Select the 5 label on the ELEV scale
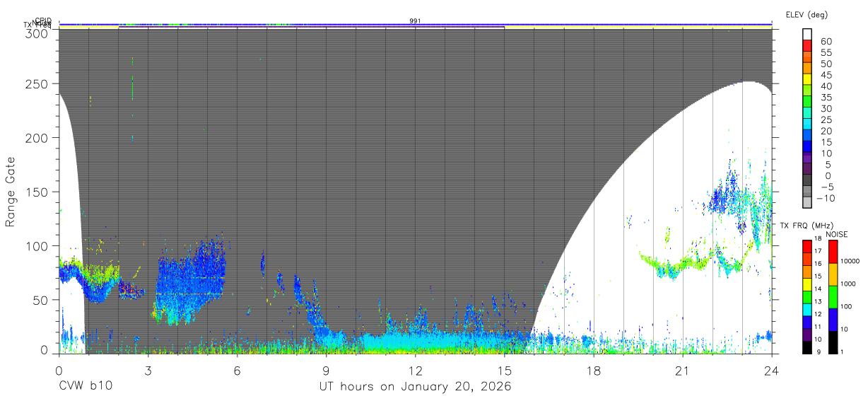The width and height of the screenshot is (868, 401). coord(828,164)
